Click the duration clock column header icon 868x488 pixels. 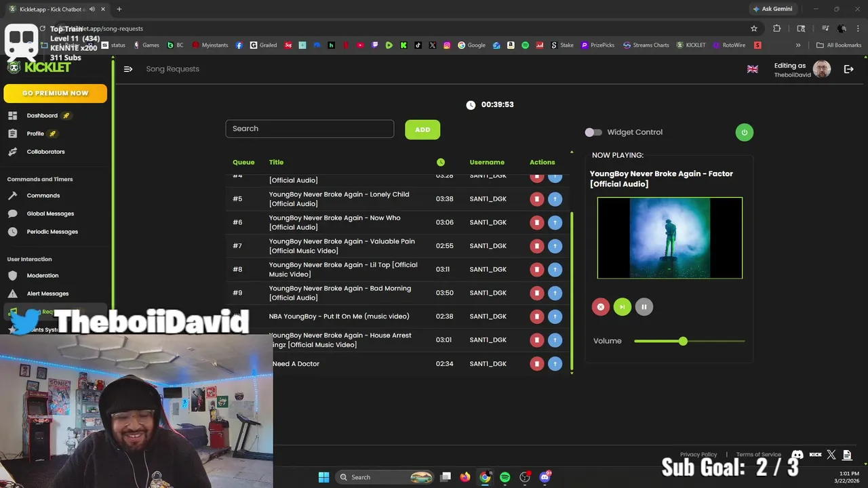pos(441,162)
